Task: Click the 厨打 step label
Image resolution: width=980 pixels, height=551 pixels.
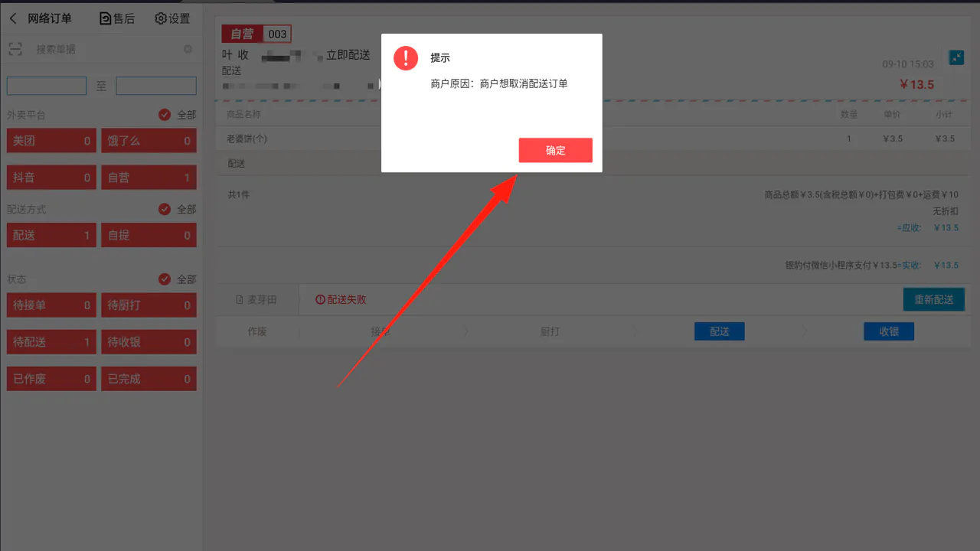Action: (x=550, y=331)
